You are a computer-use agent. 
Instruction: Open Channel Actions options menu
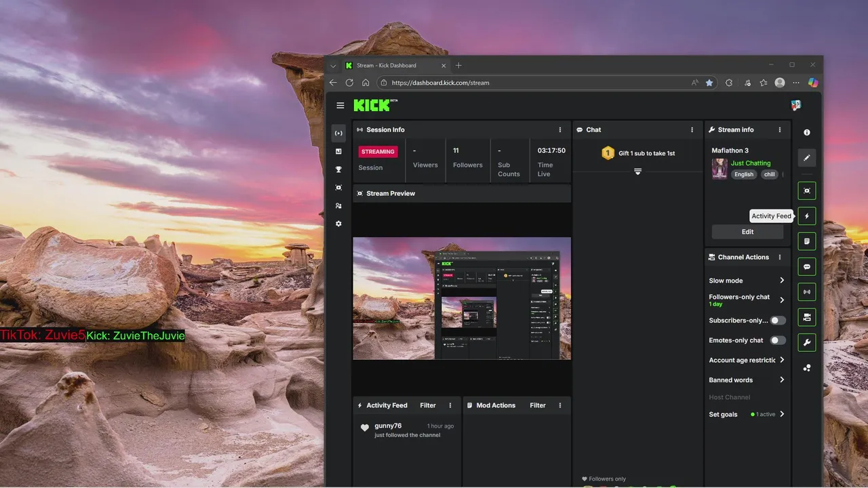pos(780,258)
